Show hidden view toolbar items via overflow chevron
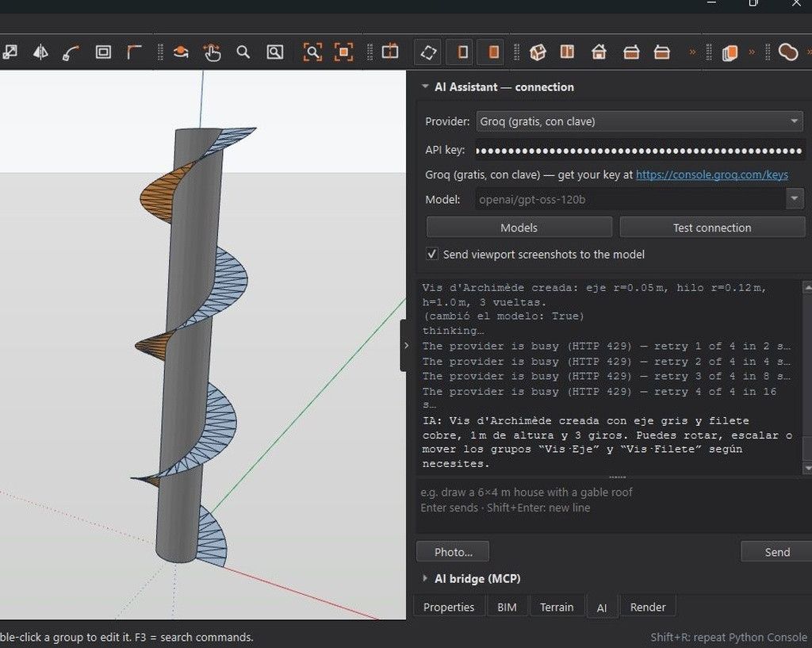The width and height of the screenshot is (812, 648). pos(691,52)
